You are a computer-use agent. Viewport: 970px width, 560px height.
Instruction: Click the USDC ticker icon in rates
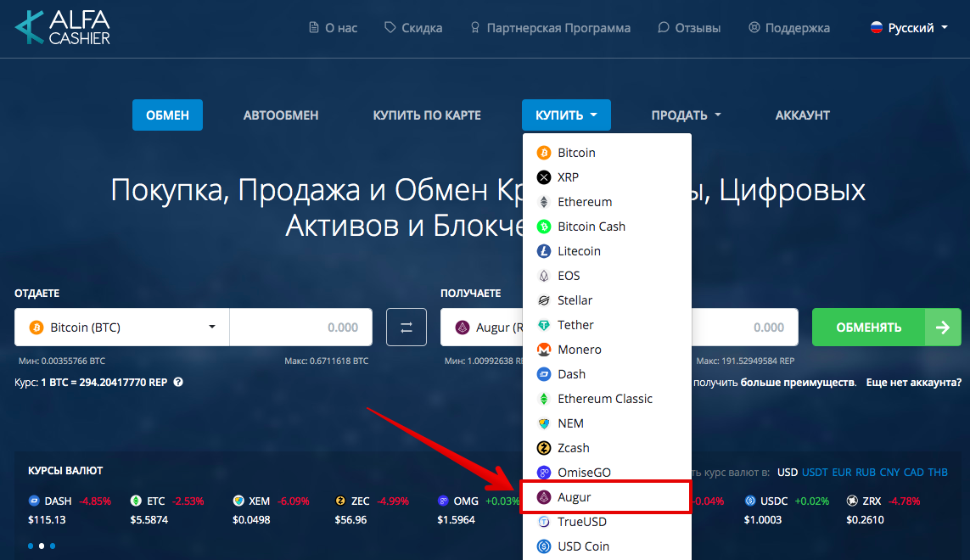pyautogui.click(x=749, y=501)
